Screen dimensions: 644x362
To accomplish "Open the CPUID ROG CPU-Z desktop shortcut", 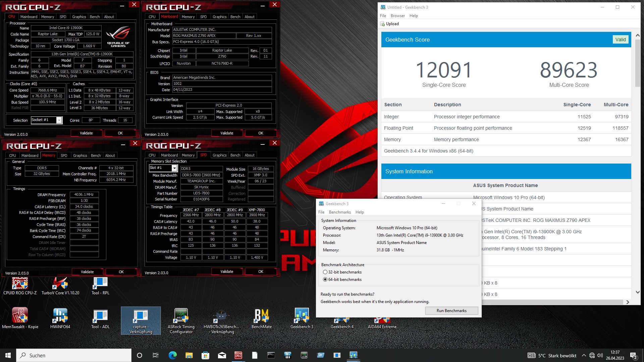I will click(x=20, y=286).
